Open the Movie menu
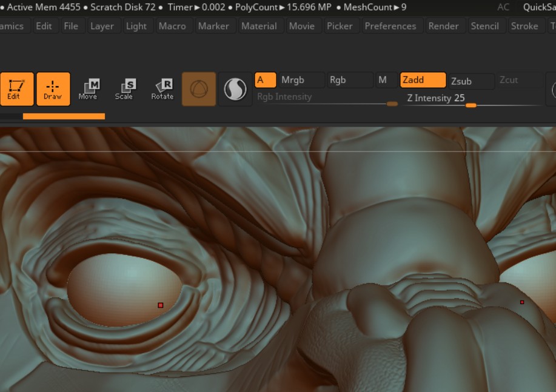556x392 pixels. pyautogui.click(x=302, y=26)
